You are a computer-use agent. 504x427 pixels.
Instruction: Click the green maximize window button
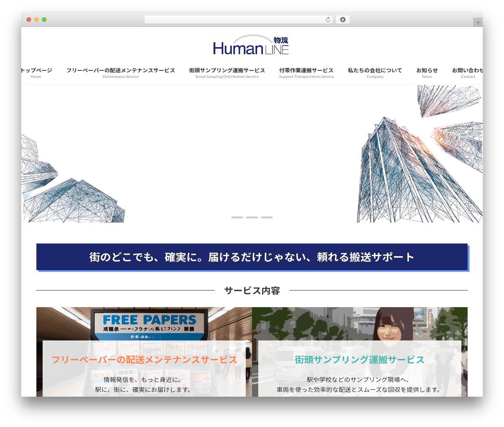pyautogui.click(x=44, y=20)
